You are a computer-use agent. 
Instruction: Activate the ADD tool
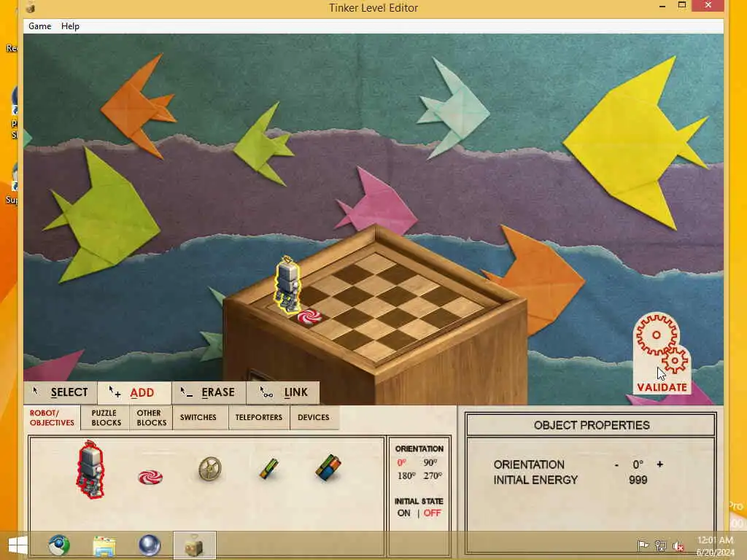point(135,392)
